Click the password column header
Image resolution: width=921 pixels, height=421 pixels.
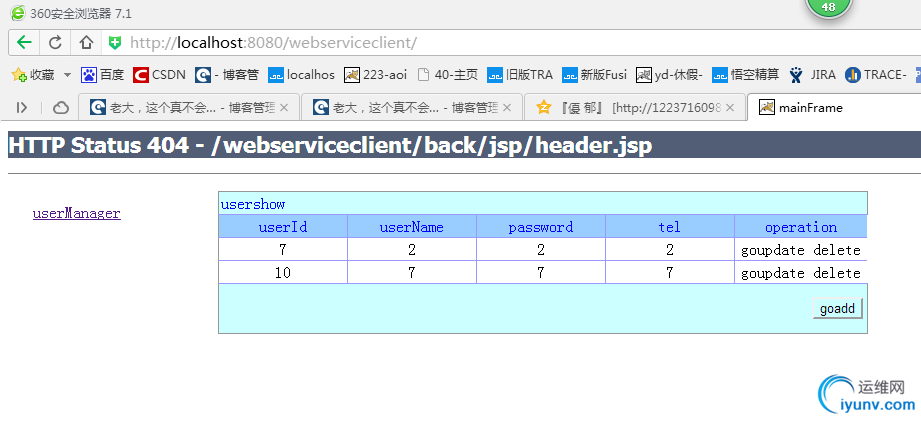pos(541,228)
